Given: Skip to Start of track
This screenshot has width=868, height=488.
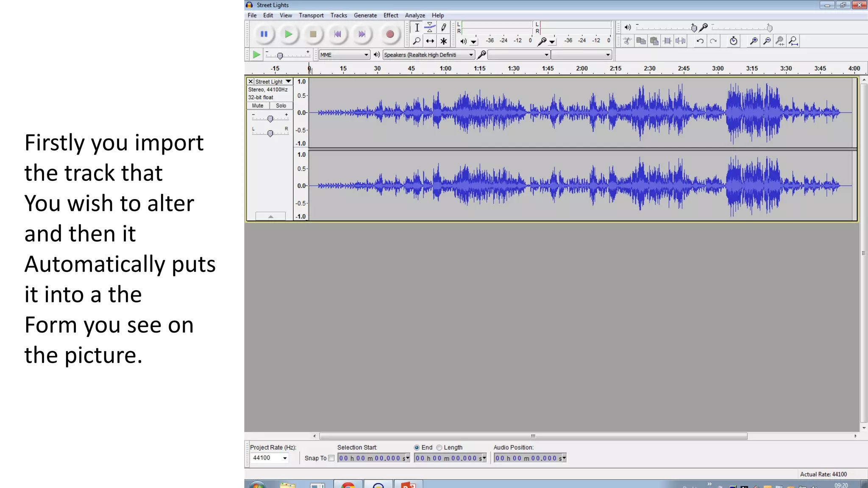Looking at the screenshot, I should (x=337, y=34).
